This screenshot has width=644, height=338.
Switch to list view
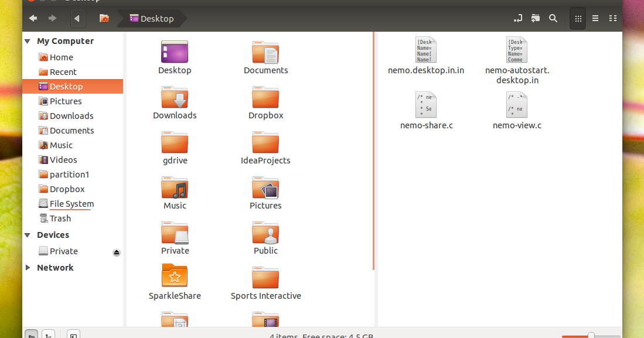(595, 18)
